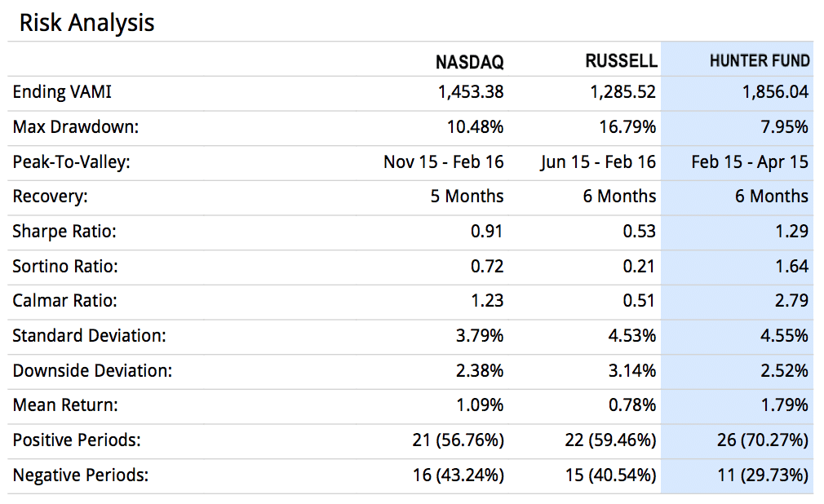Select the Ending VAMI row label
This screenshot has width=824, height=504.
pos(62,92)
